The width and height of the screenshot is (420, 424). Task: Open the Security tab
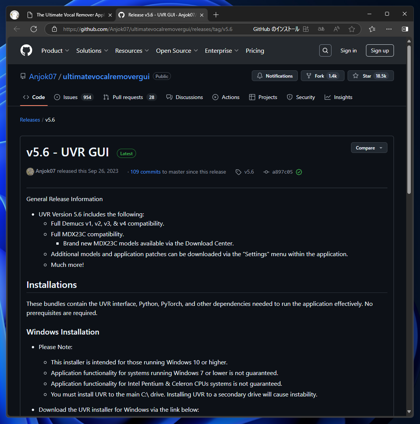pos(301,97)
